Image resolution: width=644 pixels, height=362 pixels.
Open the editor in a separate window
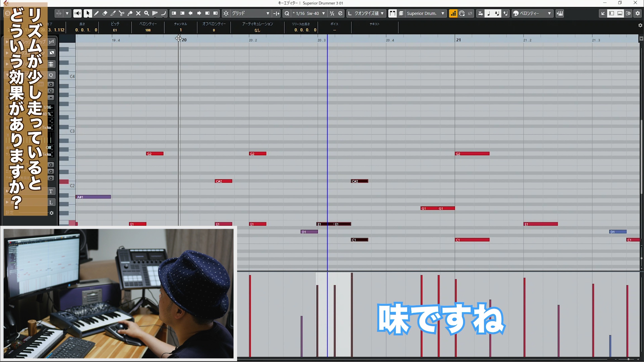(603, 13)
